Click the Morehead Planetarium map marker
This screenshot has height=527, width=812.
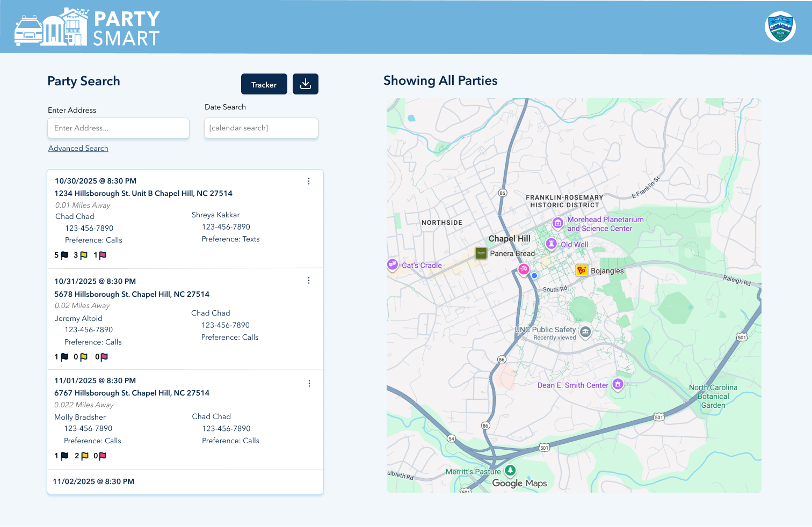[557, 223]
